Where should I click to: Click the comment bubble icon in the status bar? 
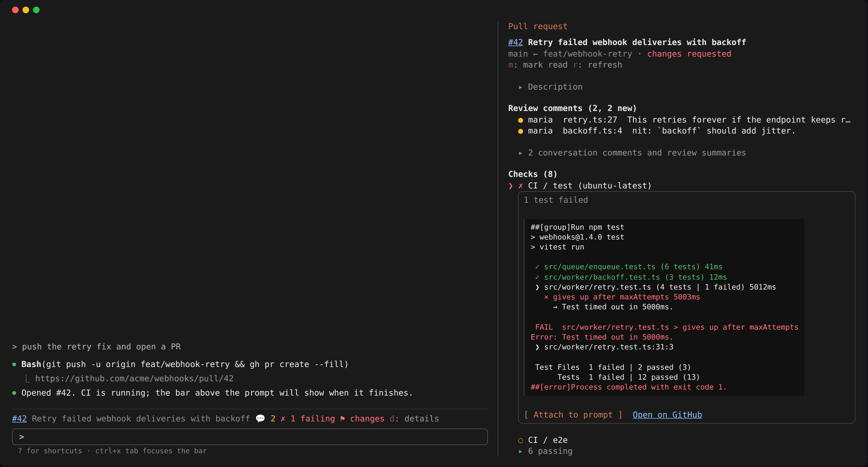point(260,418)
